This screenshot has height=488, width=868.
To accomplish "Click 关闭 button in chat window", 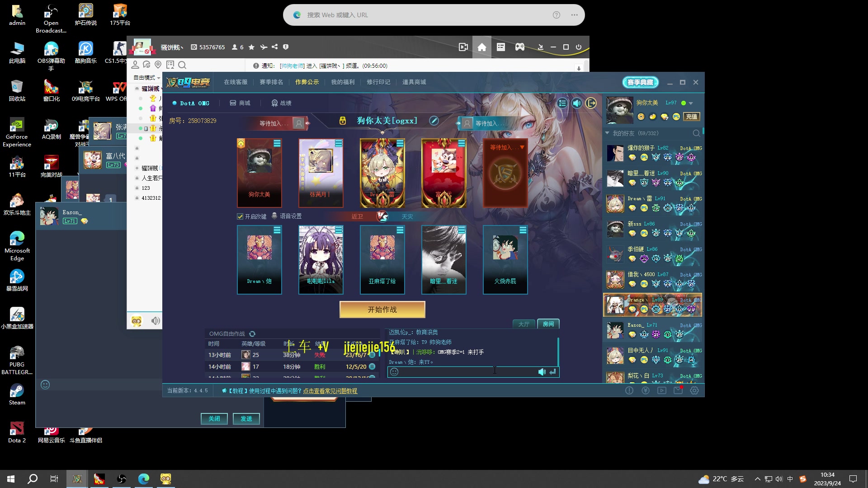I will tap(214, 419).
